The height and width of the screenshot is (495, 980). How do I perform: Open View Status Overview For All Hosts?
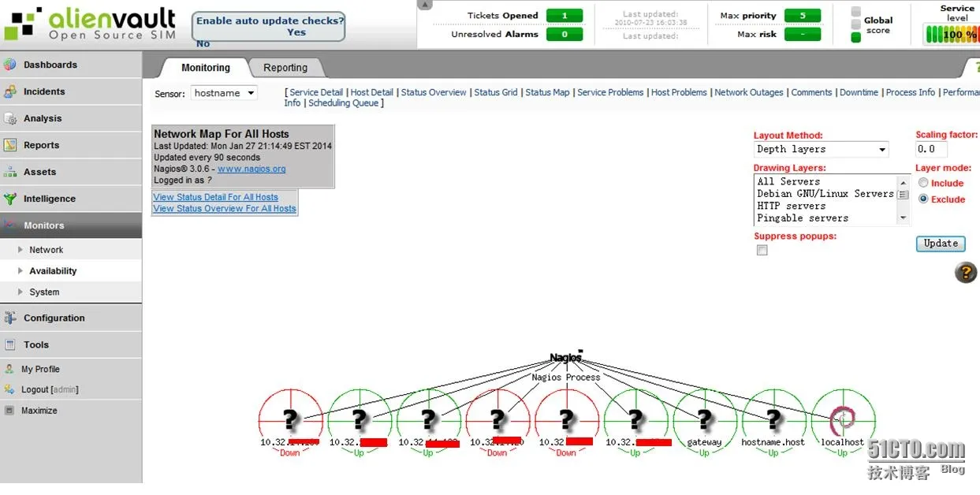[x=225, y=209]
